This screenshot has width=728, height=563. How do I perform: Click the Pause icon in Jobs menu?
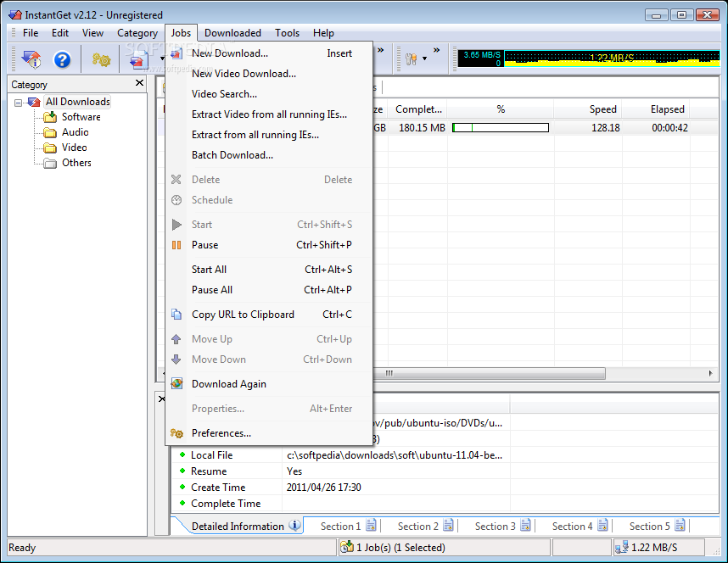[x=176, y=245]
